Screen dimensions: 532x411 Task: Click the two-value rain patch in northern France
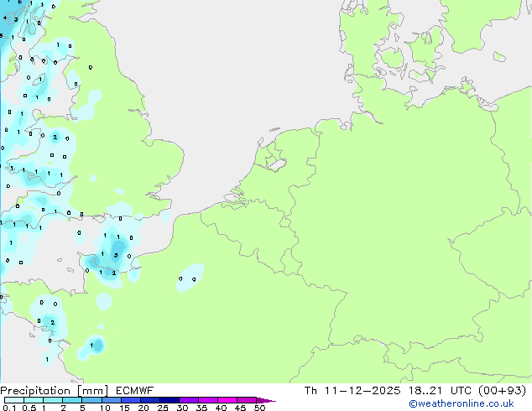[x=189, y=278]
